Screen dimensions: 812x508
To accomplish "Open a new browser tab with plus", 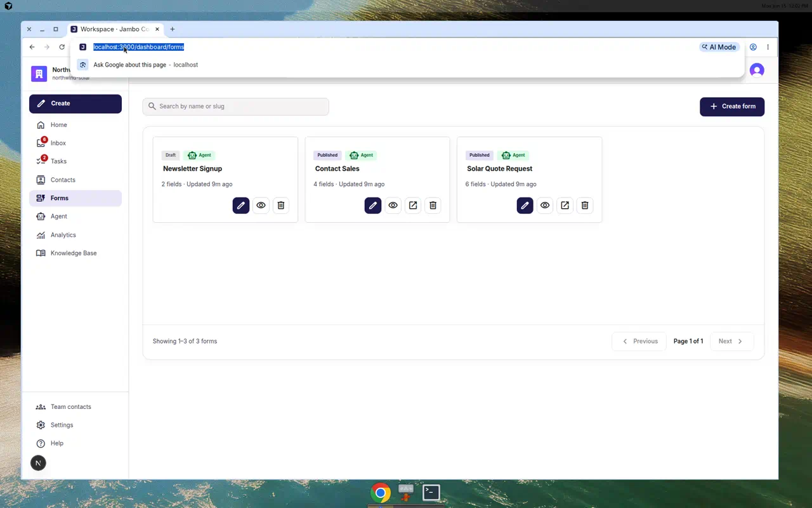I will click(172, 29).
